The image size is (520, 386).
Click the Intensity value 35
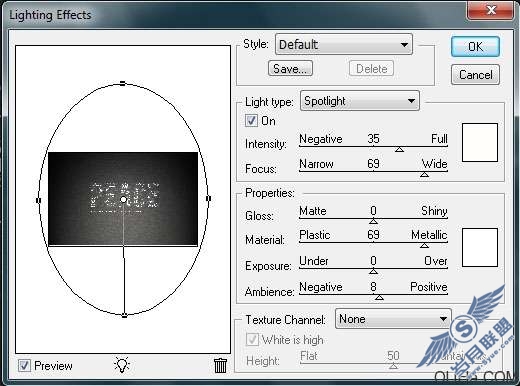(373, 138)
